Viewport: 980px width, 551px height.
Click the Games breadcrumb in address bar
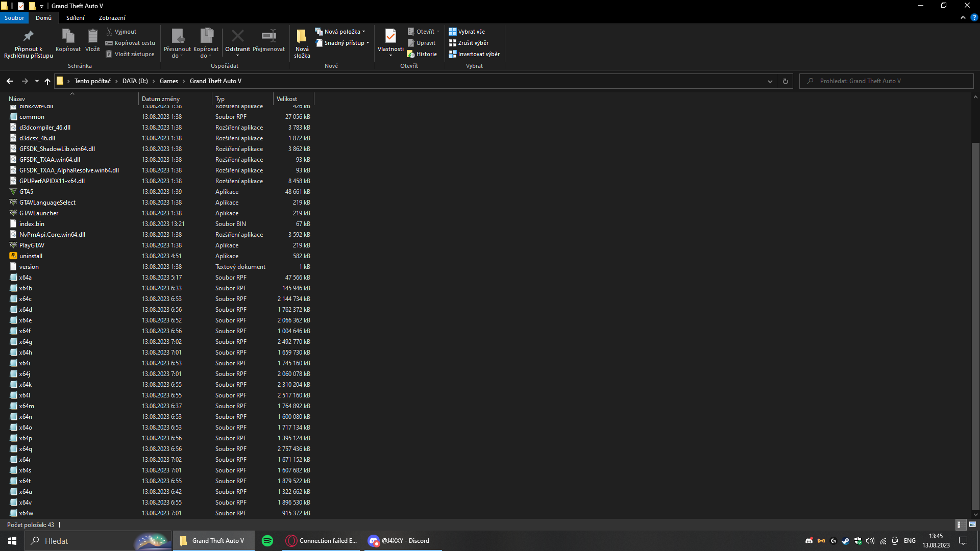click(x=168, y=81)
